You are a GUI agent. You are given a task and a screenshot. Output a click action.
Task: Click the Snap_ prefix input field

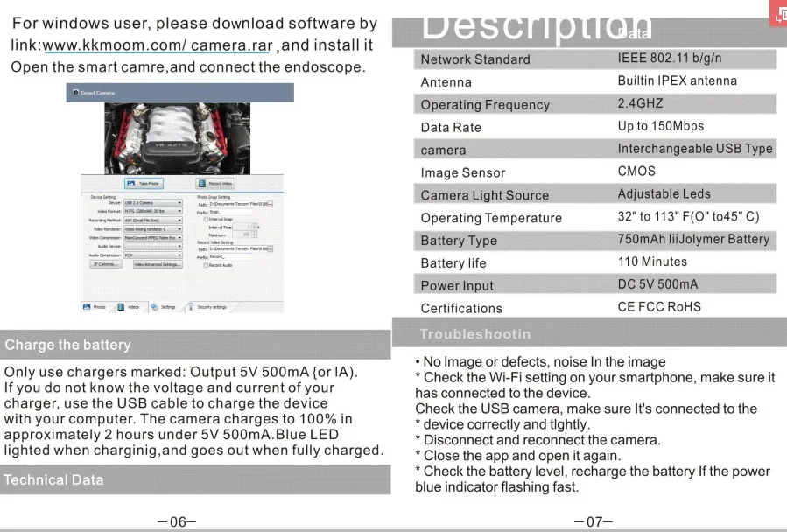[x=231, y=213]
